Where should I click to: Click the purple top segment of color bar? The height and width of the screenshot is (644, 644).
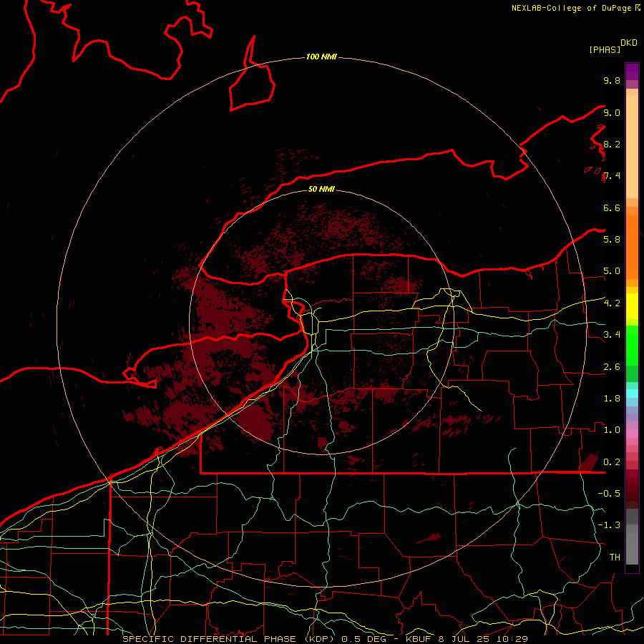pyautogui.click(x=632, y=72)
